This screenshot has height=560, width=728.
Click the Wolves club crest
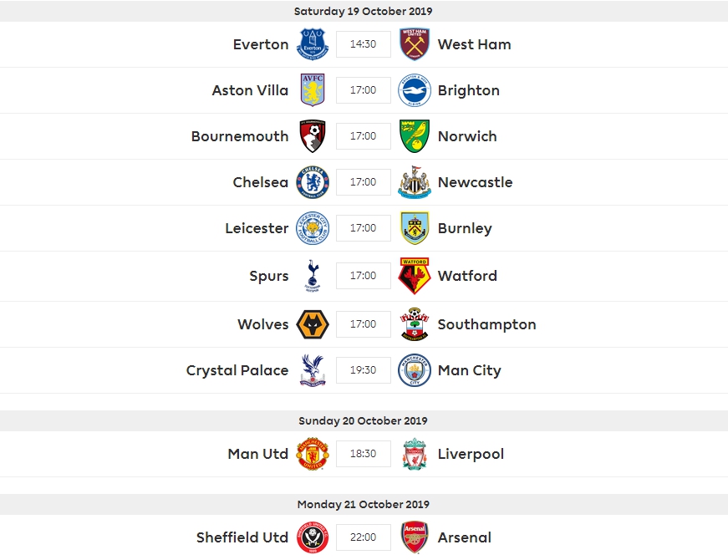[x=313, y=324]
